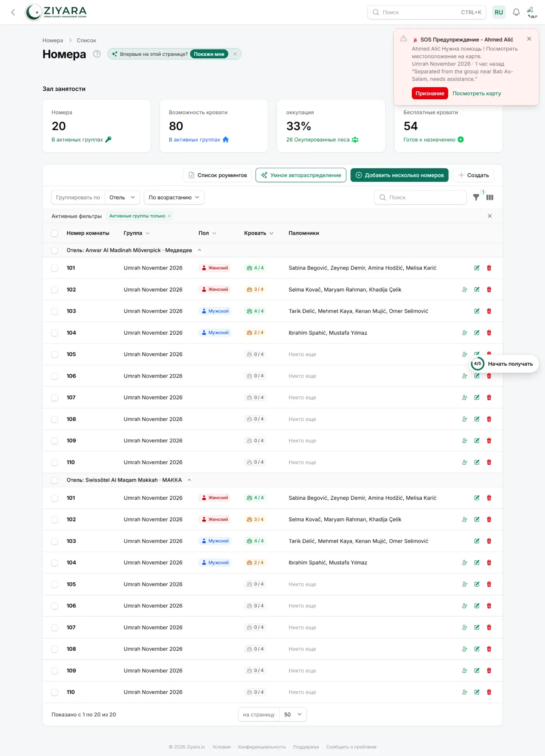Screen dimensions: 545x756
Task: Click help question mark beside Номера
Action: coord(97,54)
